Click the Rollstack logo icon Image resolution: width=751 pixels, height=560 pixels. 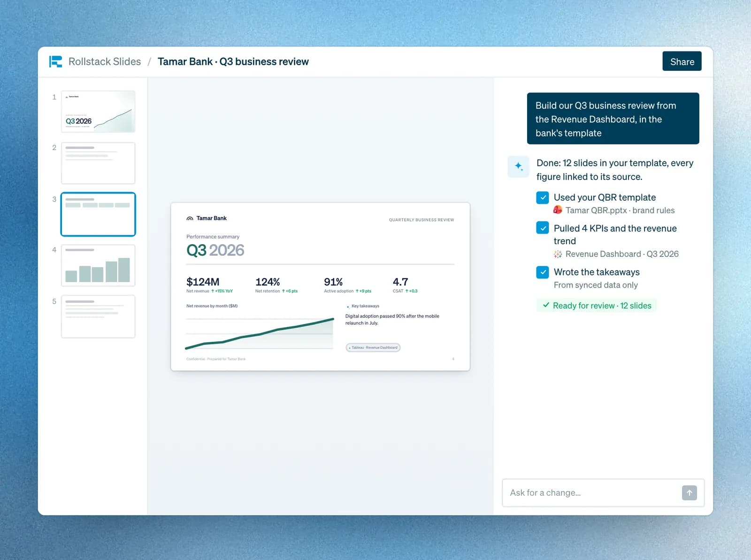[55, 61]
